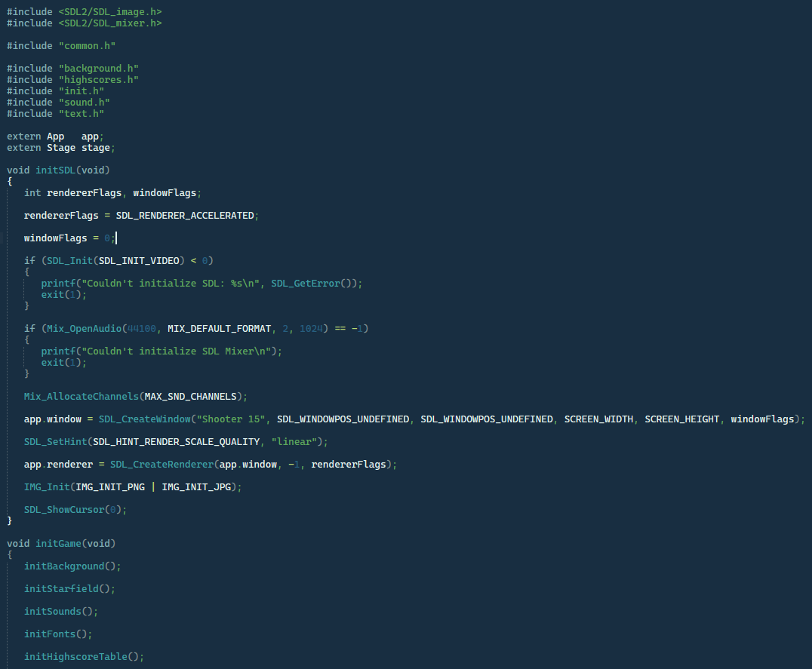
Task: Click the "linear" string argument
Action: pyautogui.click(x=291, y=441)
